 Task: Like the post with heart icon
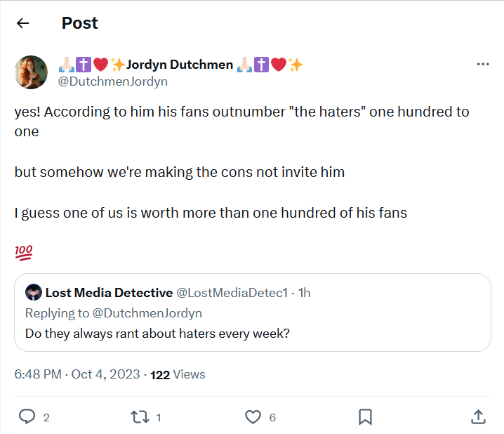point(253,417)
